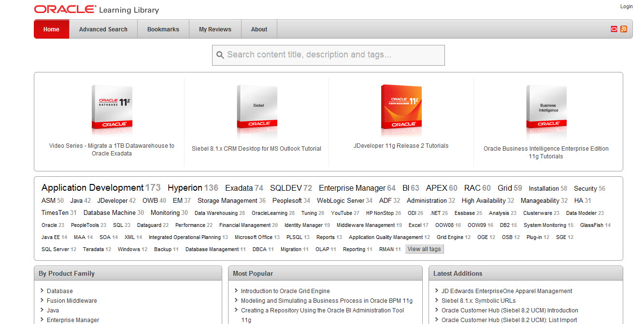This screenshot has height=324, width=644.
Task: Click arrow beside Introduction to Oracle Grid Engine
Action: click(236, 291)
